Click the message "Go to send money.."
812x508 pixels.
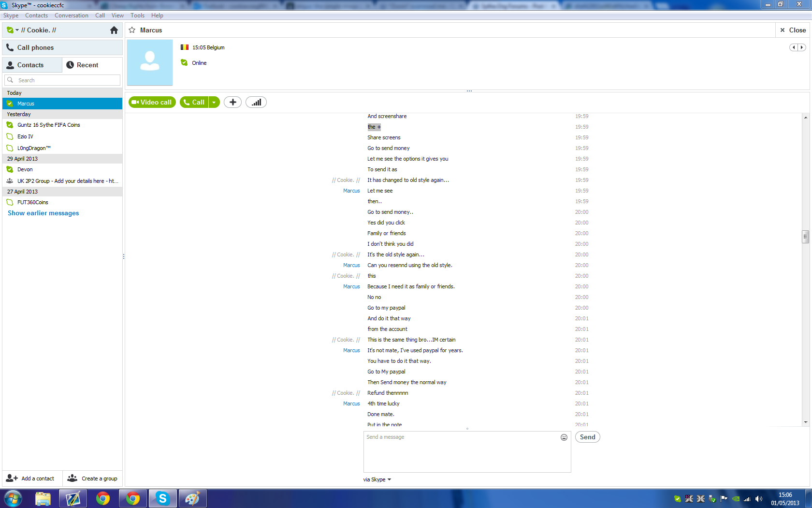pos(390,212)
